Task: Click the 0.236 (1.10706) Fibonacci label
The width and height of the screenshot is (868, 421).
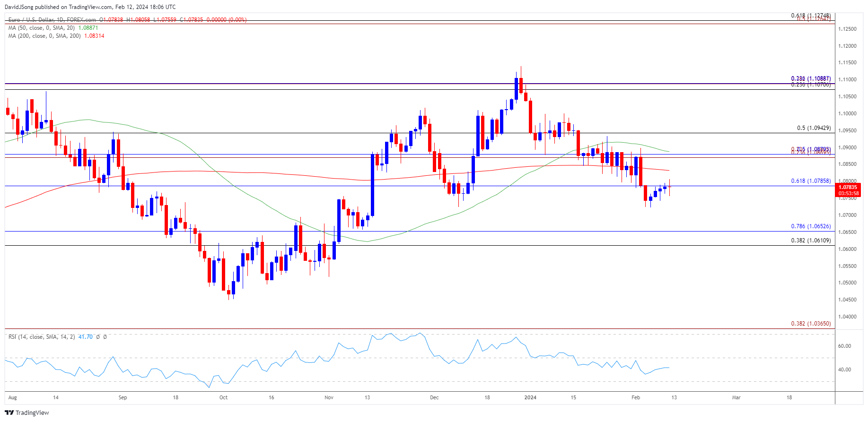Action: coord(811,85)
